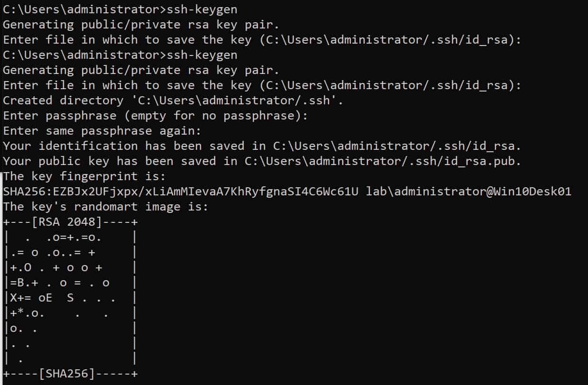Click "The key's randomart image is:" line

click(x=105, y=207)
